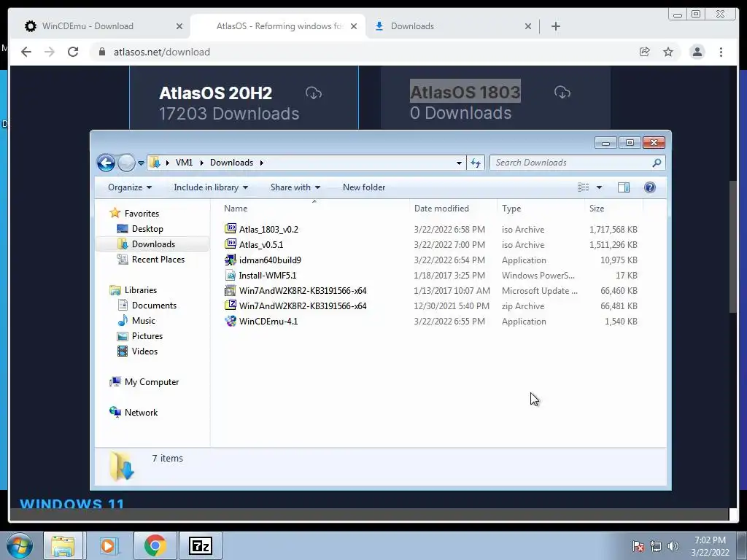Open a new Chrome tab
Viewport: 747px width, 560px height.
pyautogui.click(x=555, y=26)
